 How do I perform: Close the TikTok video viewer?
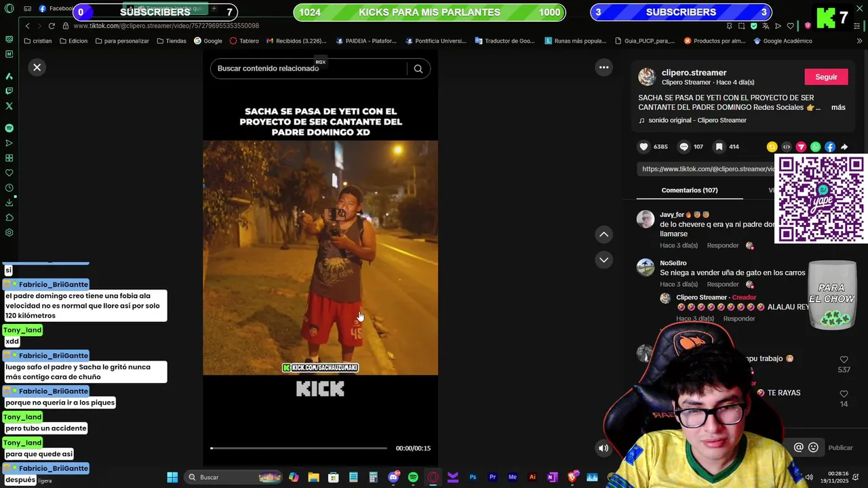[37, 67]
